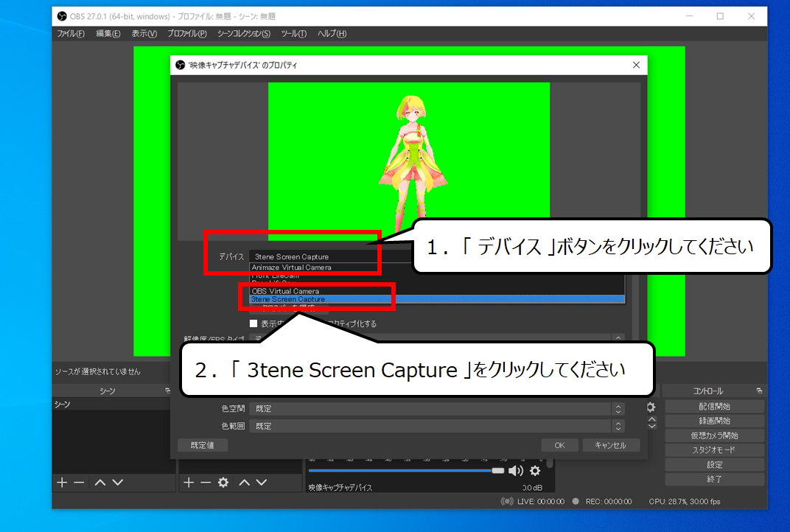
Task: Open the 編集(E) menu
Action: click(108, 34)
